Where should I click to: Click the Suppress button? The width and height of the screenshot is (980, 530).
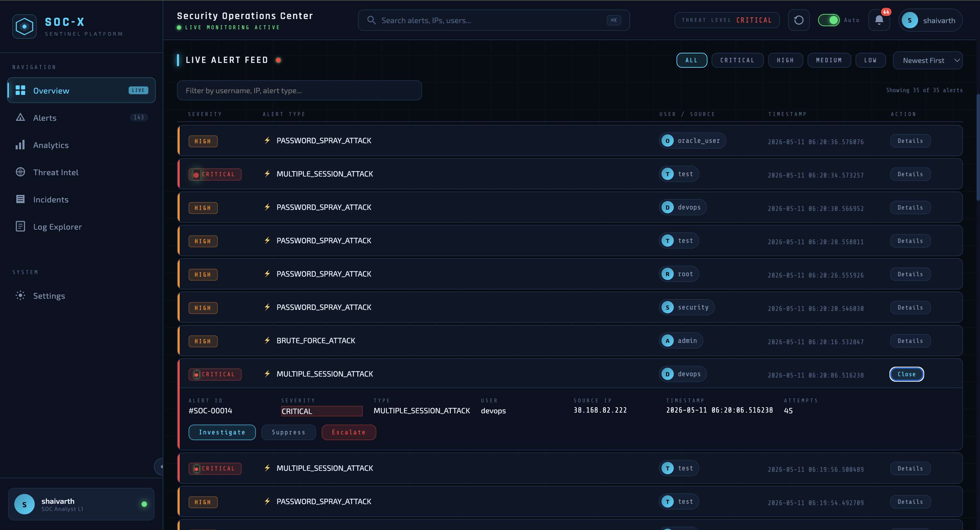(x=288, y=432)
